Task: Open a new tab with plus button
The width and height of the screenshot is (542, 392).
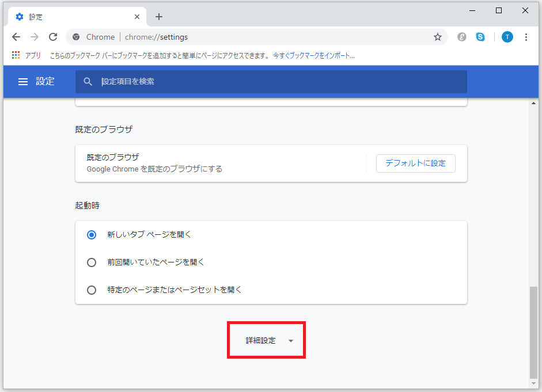Action: tap(159, 17)
